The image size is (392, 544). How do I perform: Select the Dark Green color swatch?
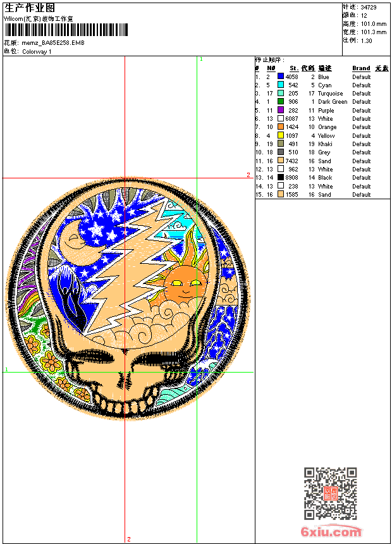(x=281, y=101)
